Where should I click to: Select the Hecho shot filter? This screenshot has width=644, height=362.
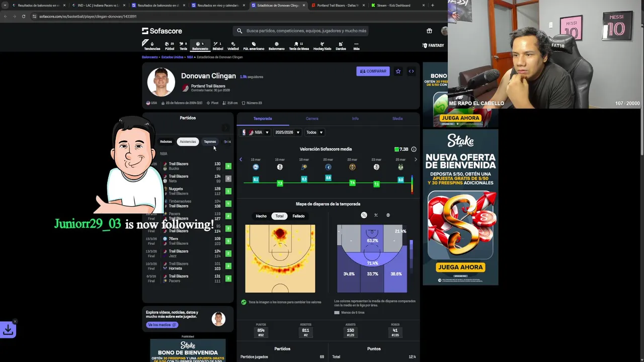[261, 216]
